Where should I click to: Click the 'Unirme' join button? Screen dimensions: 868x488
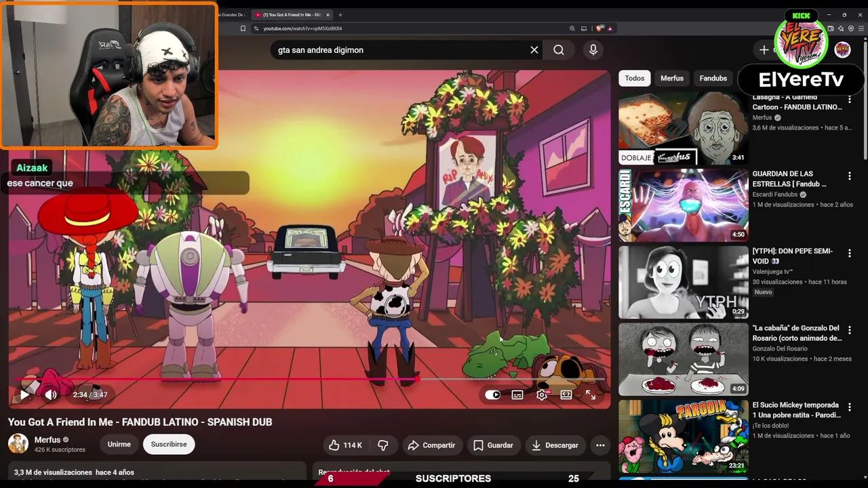point(119,445)
